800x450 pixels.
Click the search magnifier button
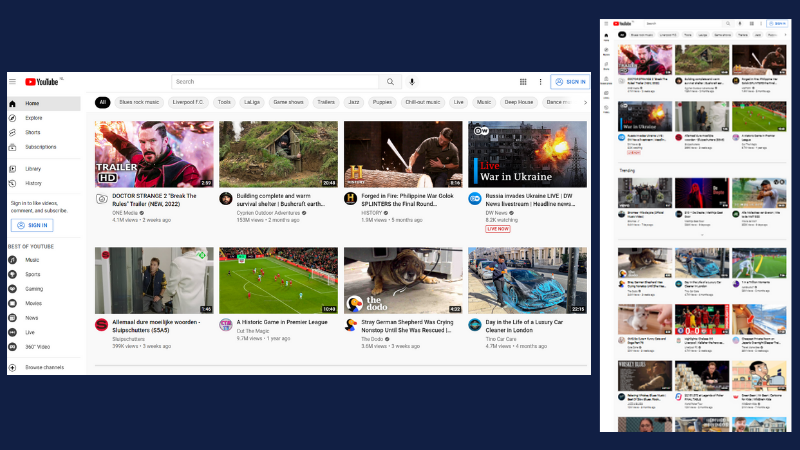click(390, 82)
